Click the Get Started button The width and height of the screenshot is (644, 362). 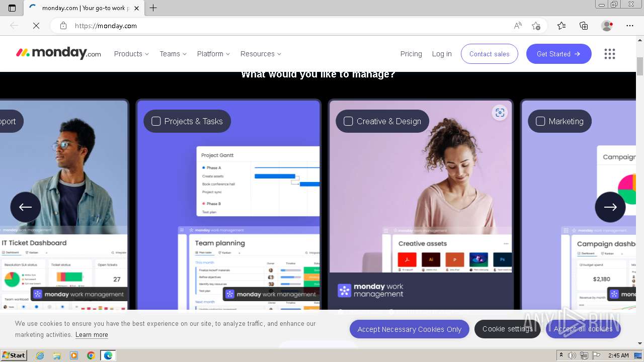click(x=559, y=54)
